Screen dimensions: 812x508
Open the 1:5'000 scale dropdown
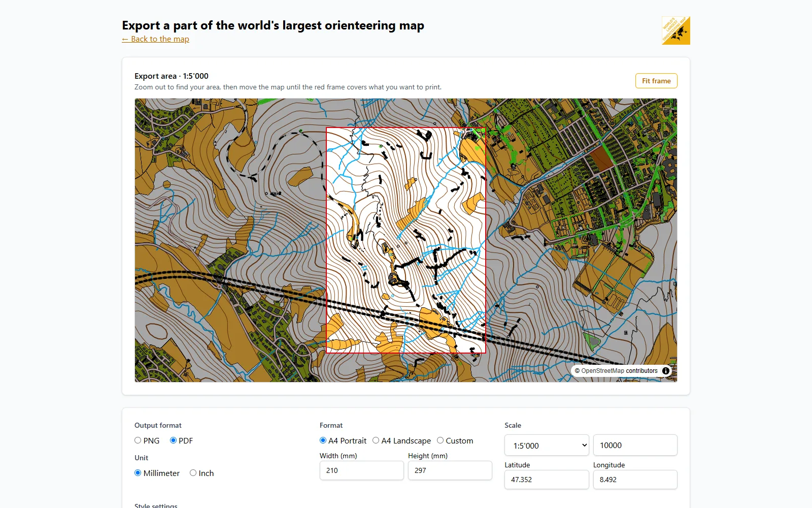point(547,445)
